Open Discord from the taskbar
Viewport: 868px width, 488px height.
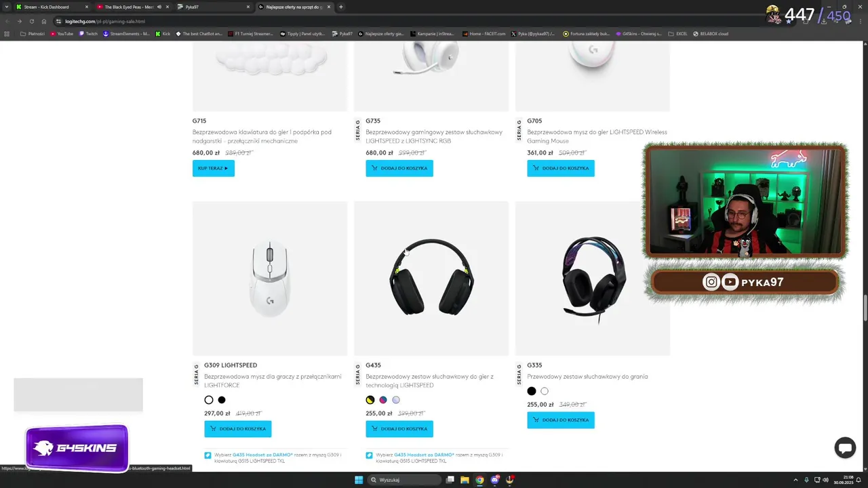[x=495, y=480]
